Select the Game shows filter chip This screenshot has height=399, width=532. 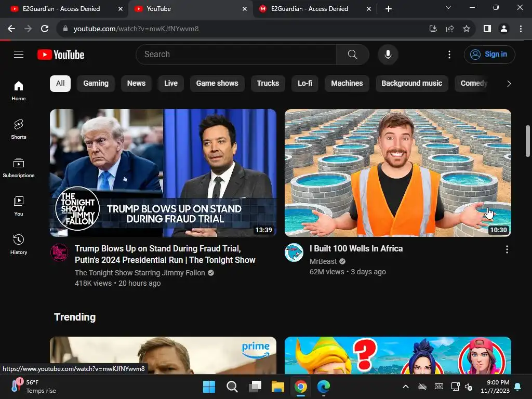(x=217, y=84)
